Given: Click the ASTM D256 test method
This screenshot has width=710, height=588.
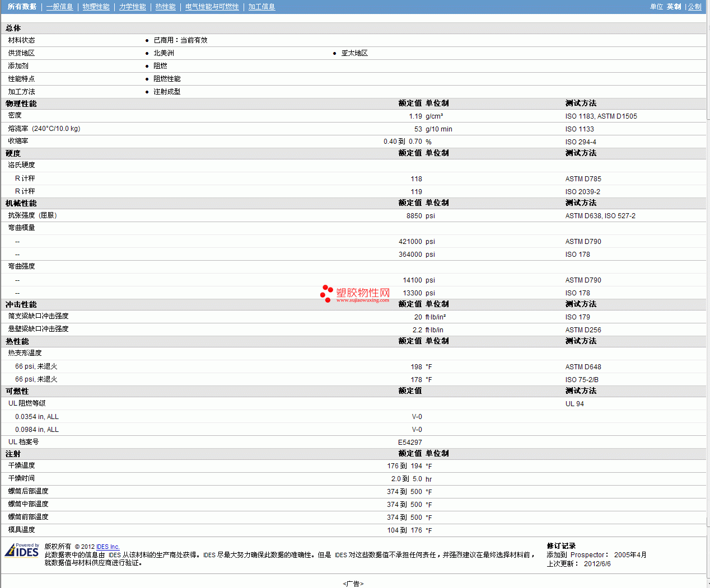Looking at the screenshot, I should (583, 330).
